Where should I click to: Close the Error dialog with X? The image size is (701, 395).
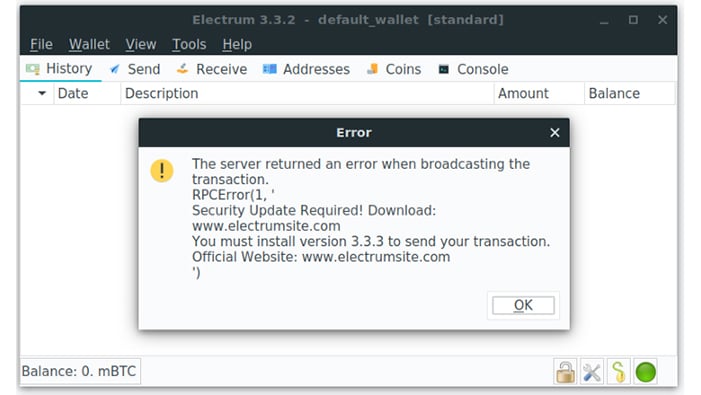[554, 133]
